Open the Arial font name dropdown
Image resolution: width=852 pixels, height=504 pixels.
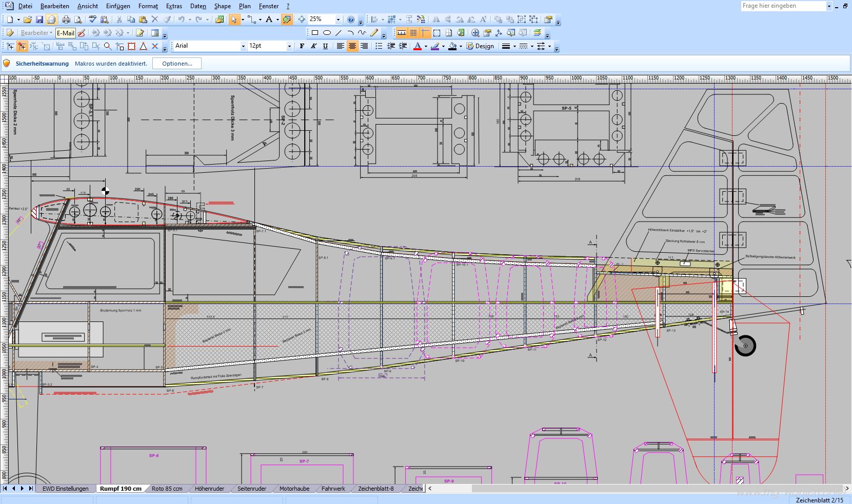point(243,46)
